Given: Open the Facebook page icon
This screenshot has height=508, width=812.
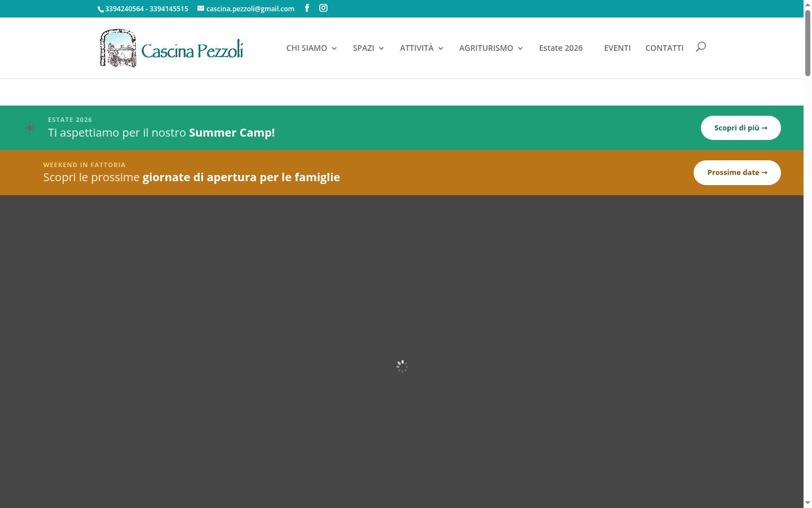Looking at the screenshot, I should tap(307, 8).
